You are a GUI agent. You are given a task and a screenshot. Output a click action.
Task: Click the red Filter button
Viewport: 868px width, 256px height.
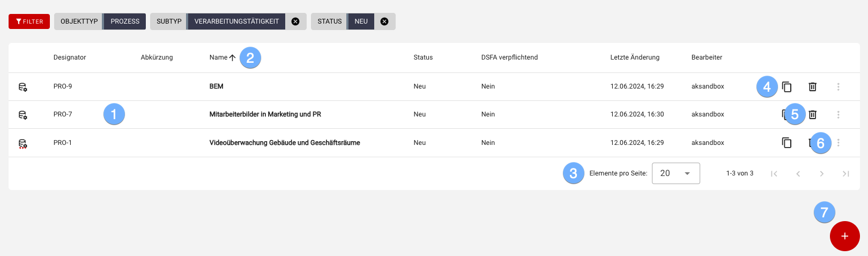coord(29,21)
